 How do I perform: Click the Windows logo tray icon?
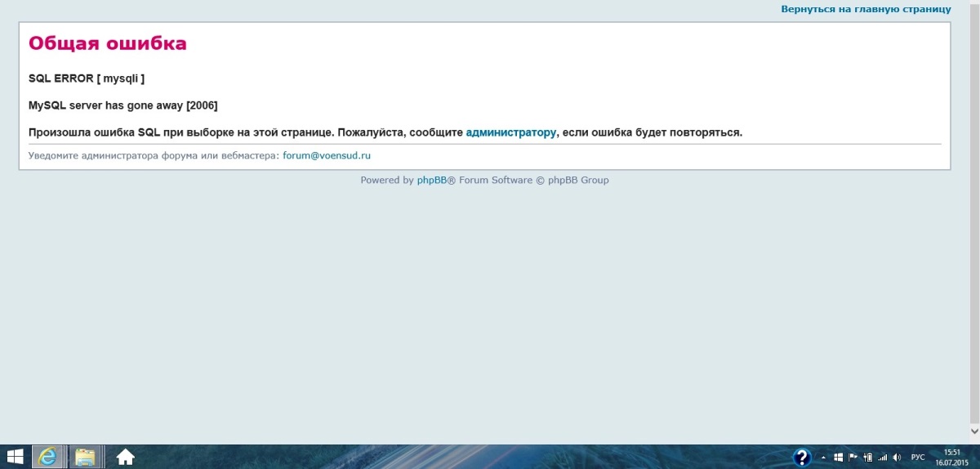point(838,458)
